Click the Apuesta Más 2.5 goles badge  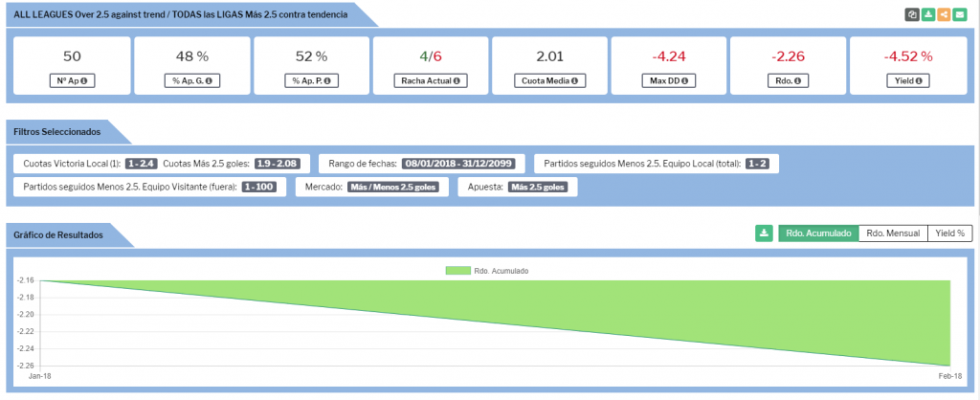pyautogui.click(x=537, y=188)
